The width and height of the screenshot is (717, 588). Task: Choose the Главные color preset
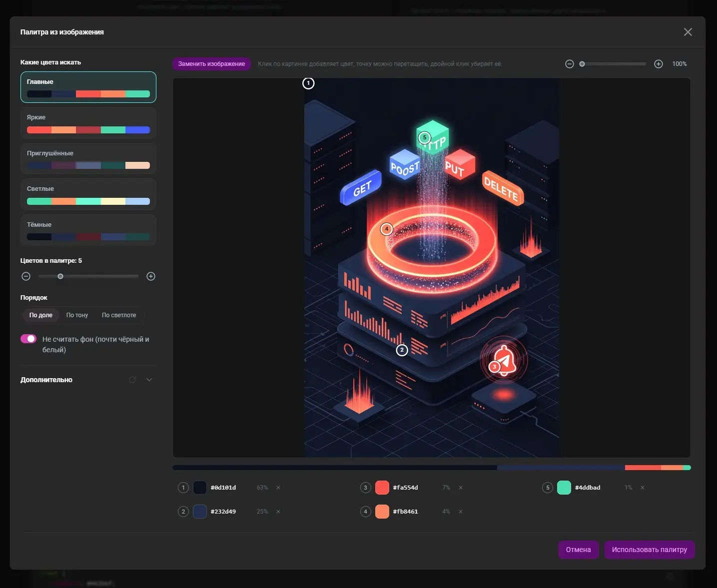[x=88, y=87]
